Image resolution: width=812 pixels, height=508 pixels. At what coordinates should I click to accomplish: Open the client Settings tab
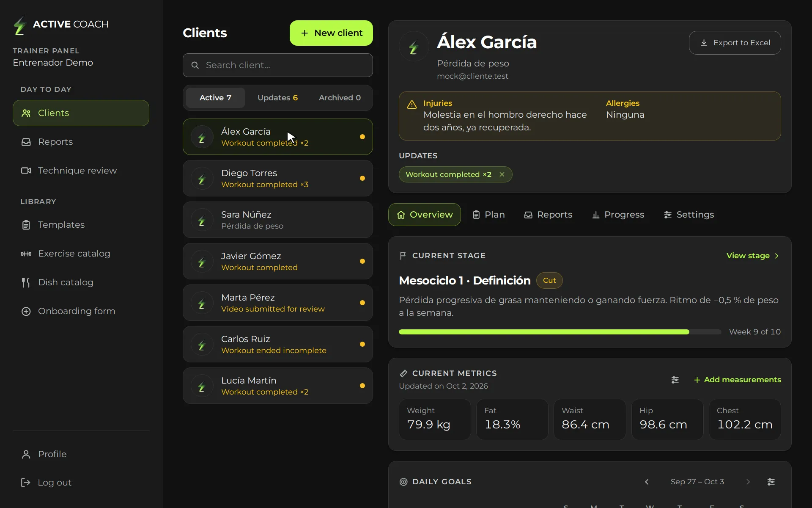689,215
